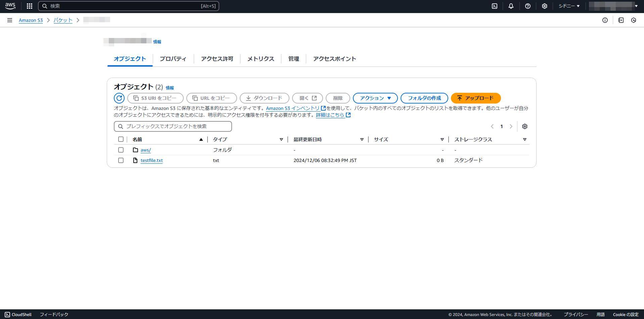
Task: Open the side panel icon next to info
Action: (x=621, y=20)
